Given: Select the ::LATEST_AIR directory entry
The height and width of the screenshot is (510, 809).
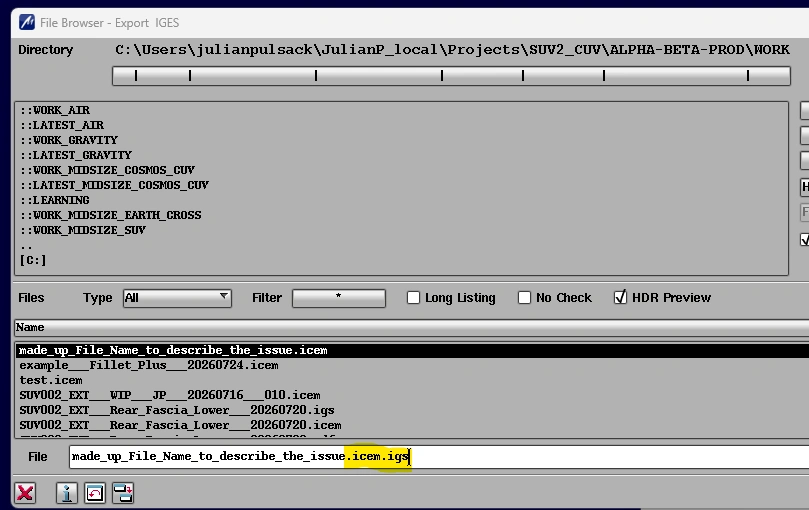Looking at the screenshot, I should (x=62, y=125).
